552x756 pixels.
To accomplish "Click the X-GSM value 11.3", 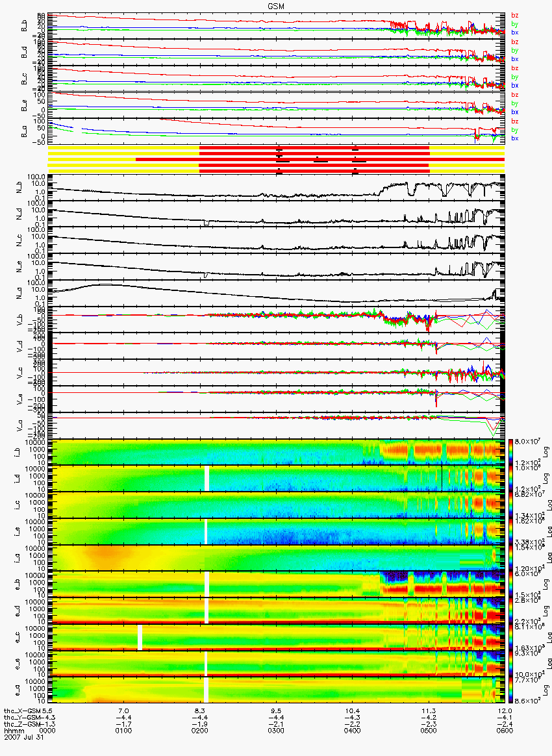I will [429, 711].
